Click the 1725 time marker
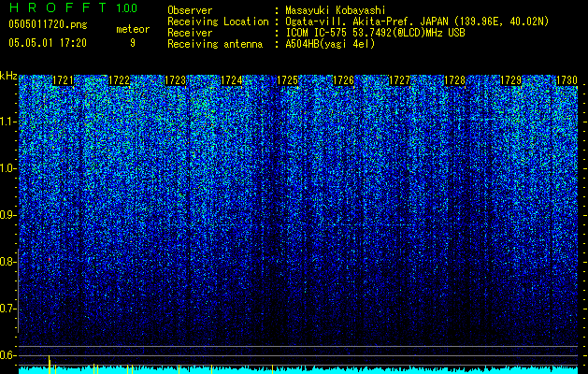This screenshot has width=588, height=374. click(287, 80)
